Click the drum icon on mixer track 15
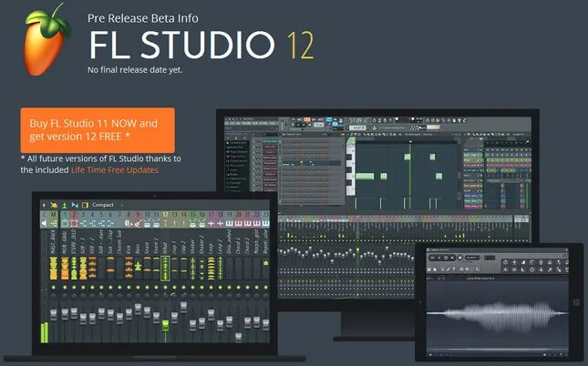 coord(192,223)
